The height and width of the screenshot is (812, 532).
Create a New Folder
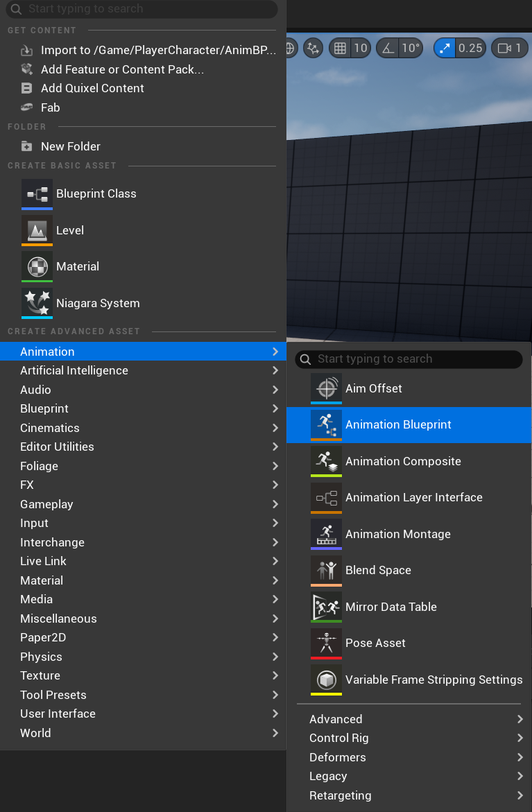point(143,146)
